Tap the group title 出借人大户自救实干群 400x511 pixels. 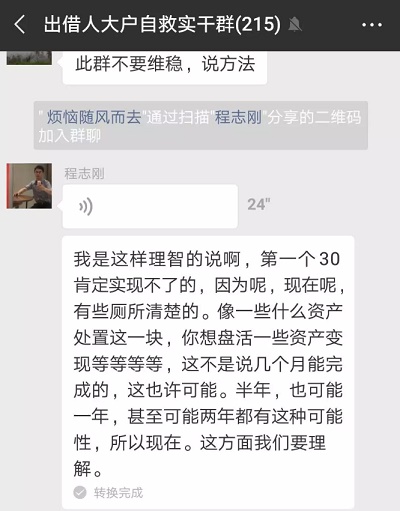coord(139,25)
